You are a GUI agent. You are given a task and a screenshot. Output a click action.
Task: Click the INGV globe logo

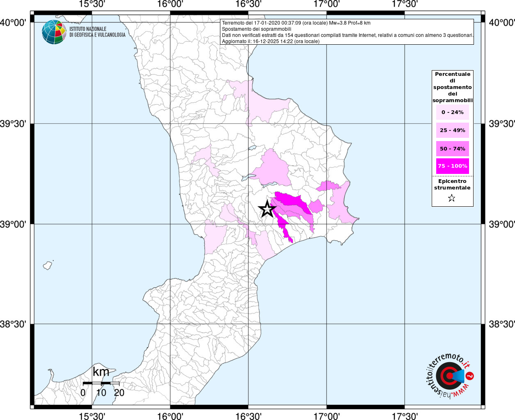pyautogui.click(x=54, y=32)
